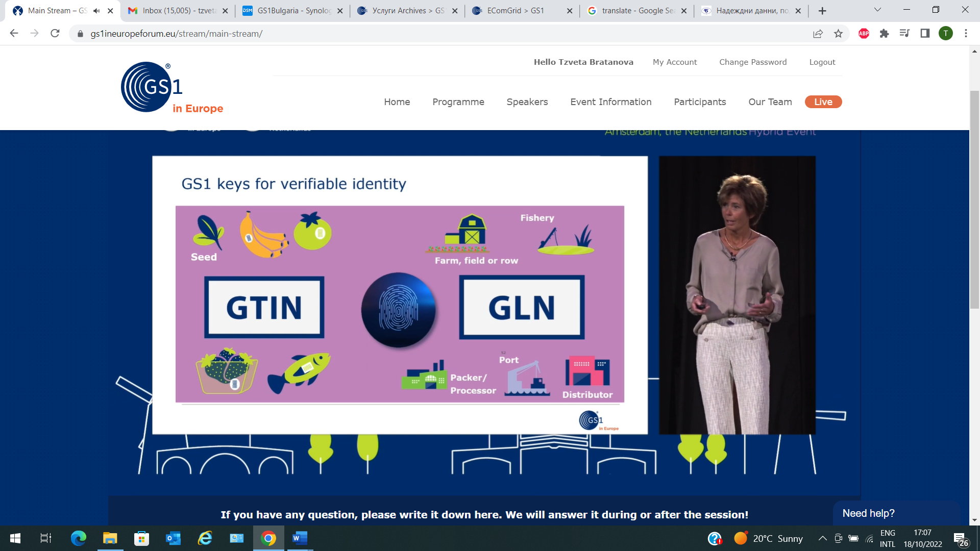Switch to Inbox Gmail tab
The height and width of the screenshot is (551, 980).
tap(179, 11)
